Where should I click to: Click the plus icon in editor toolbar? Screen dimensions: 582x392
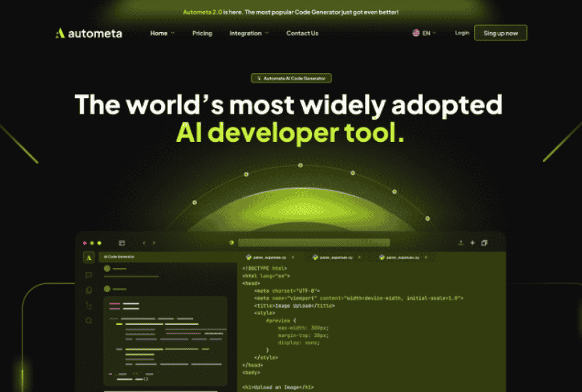pos(472,243)
